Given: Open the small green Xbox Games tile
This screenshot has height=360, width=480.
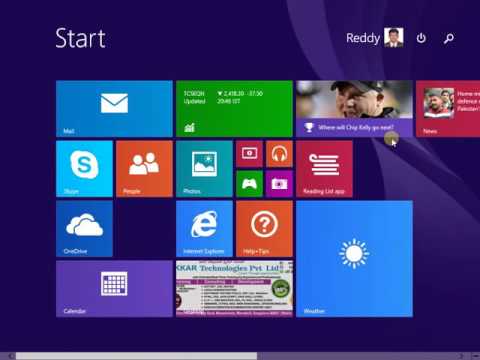Looking at the screenshot, I should 249,184.
